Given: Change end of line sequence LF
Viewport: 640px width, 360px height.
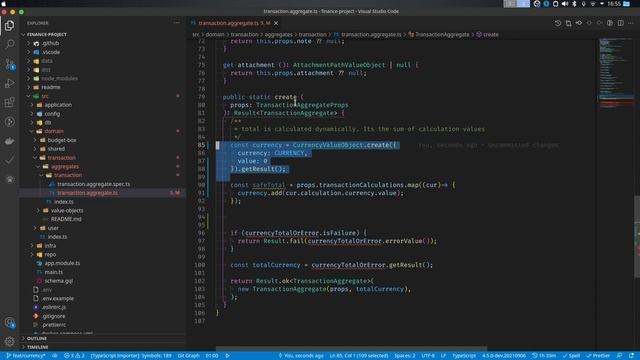Looking at the screenshot, I should (x=443, y=356).
